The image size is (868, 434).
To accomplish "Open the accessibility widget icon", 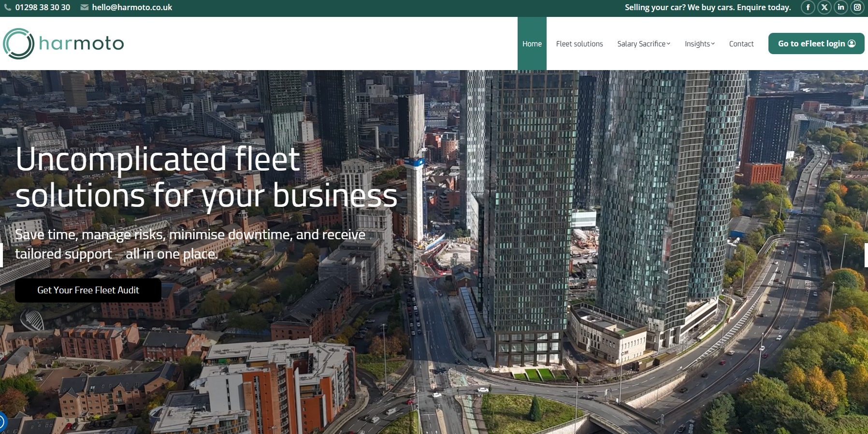I will [2, 422].
